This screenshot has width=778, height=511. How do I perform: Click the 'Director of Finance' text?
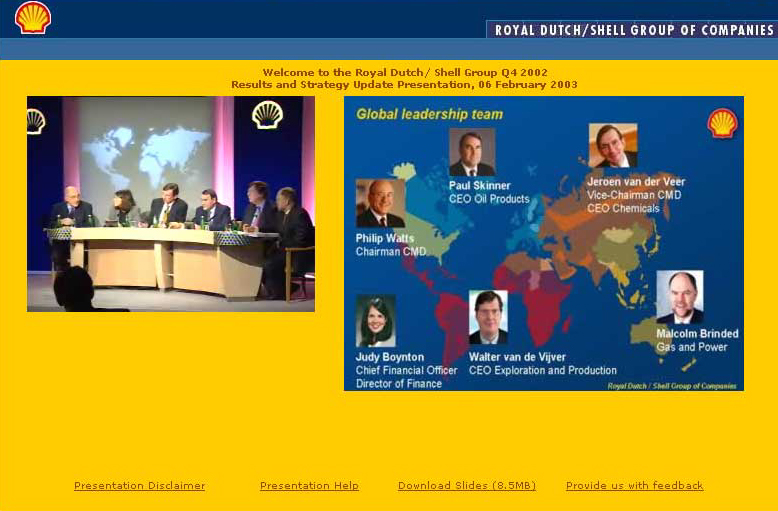click(399, 384)
